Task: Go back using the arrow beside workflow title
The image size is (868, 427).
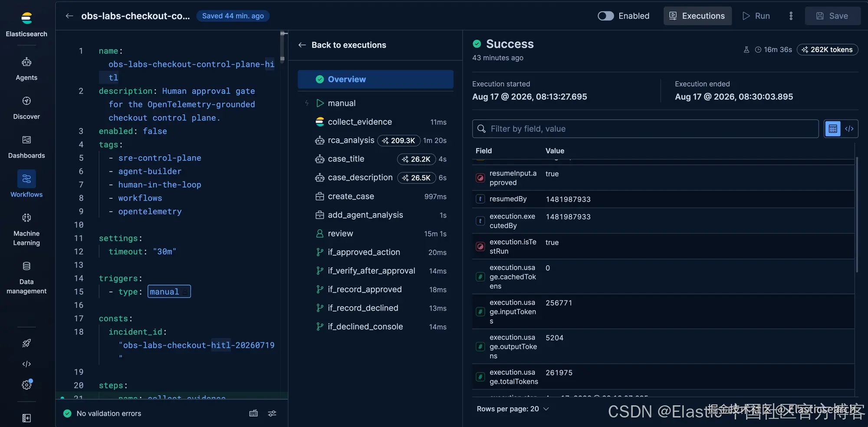Action: 69,16
